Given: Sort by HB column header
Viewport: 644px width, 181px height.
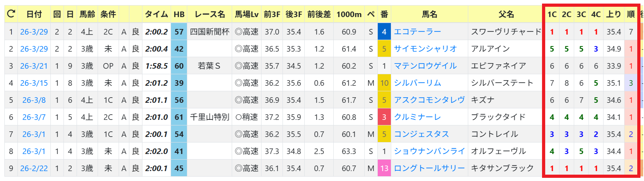Looking at the screenshot, I should pos(179,14).
